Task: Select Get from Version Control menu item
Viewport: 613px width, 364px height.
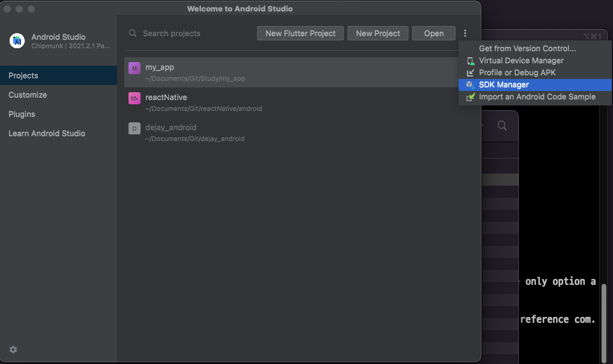Action: point(535,48)
